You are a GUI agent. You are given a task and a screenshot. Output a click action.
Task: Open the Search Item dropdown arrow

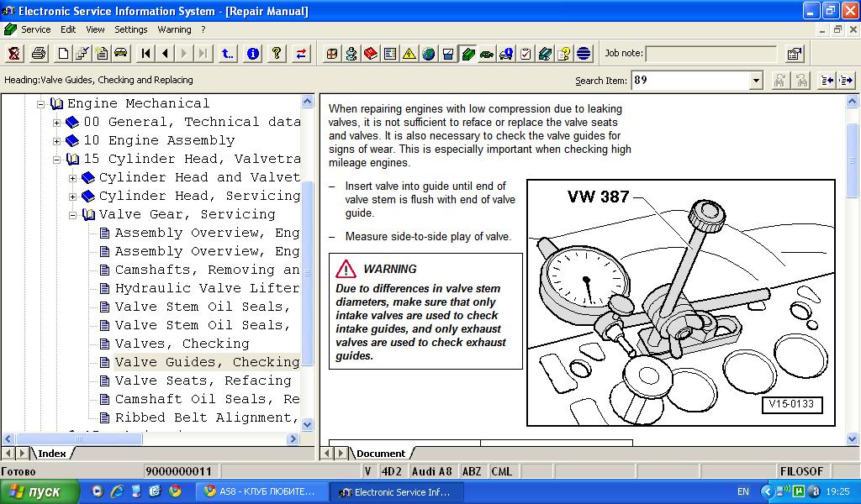[x=756, y=81]
